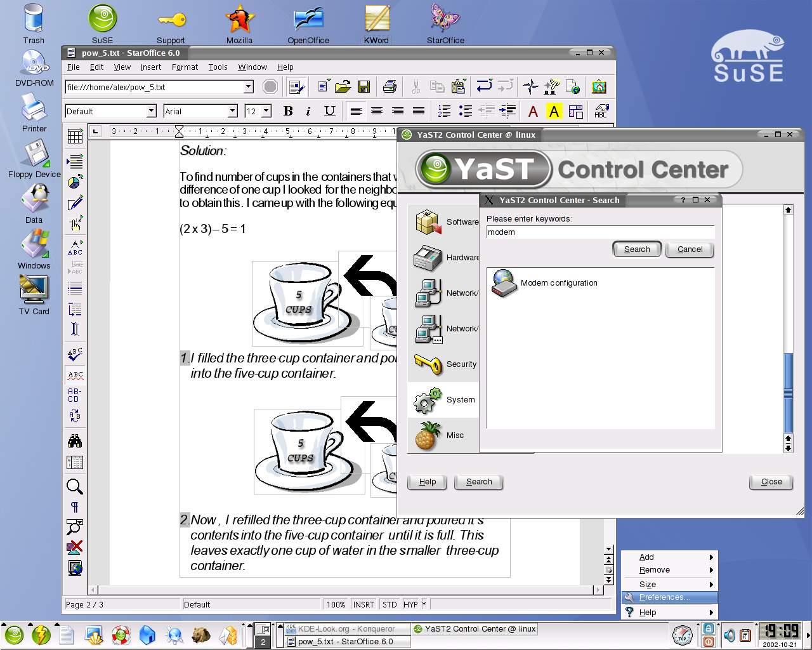
Task: Click the Help button in YaST Control Center
Action: point(428,482)
